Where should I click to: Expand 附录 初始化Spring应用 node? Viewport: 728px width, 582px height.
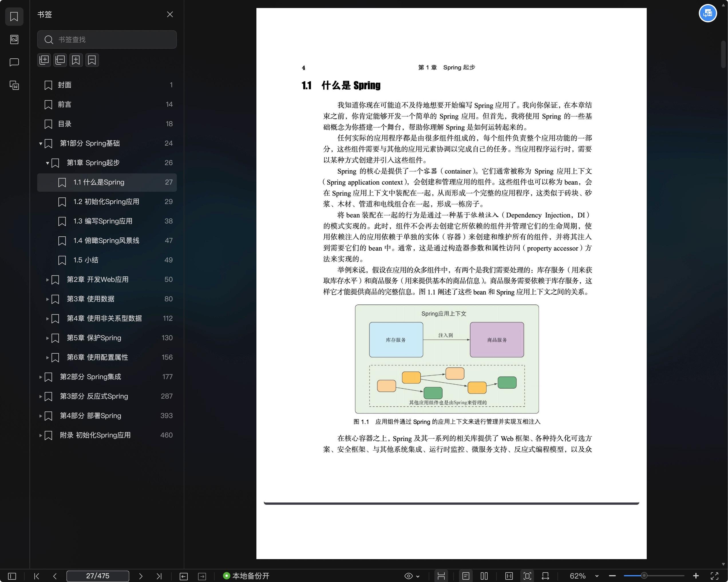(41, 435)
